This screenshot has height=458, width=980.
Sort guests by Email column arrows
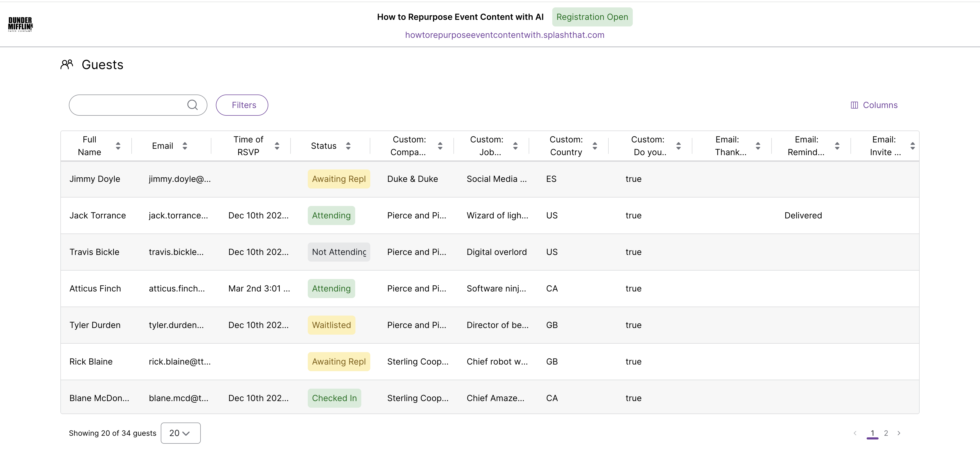pos(185,146)
